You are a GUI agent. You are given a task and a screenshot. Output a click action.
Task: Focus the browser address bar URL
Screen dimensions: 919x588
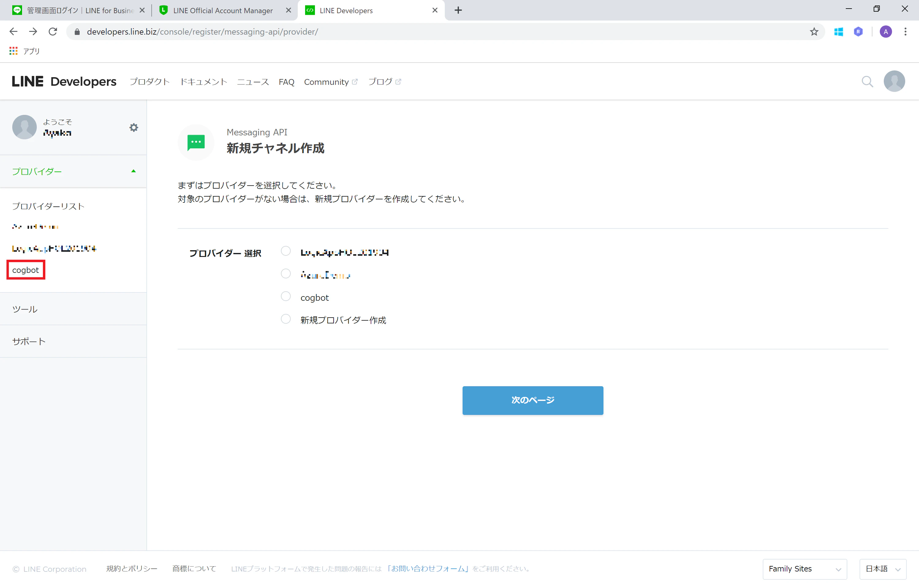[x=202, y=32]
